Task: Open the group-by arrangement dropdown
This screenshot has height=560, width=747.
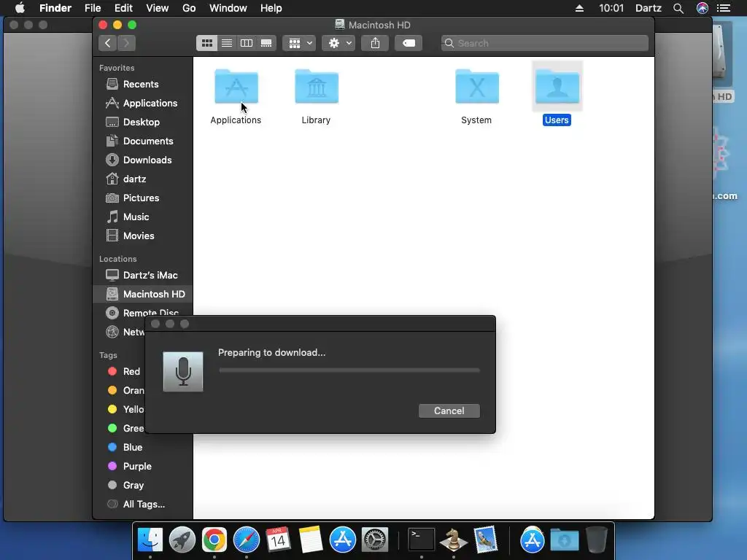Action: click(x=299, y=43)
